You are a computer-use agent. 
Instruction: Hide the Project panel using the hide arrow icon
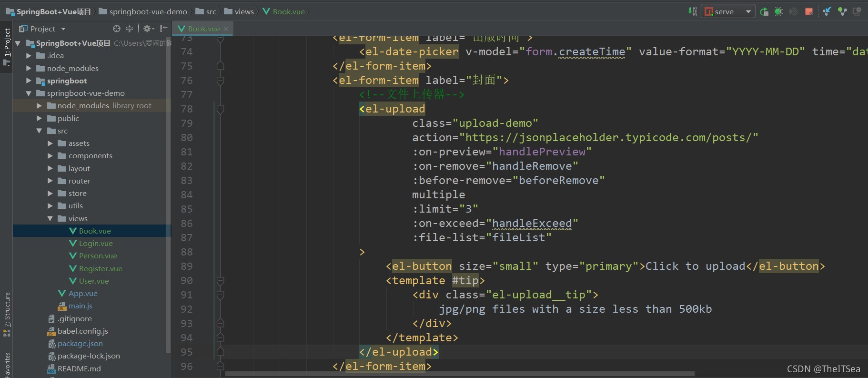coord(163,29)
